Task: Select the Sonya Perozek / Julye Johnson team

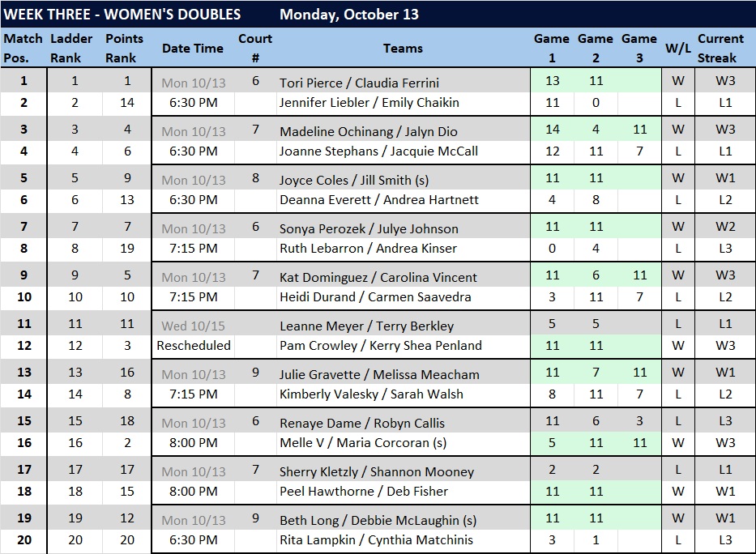Action: (369, 228)
